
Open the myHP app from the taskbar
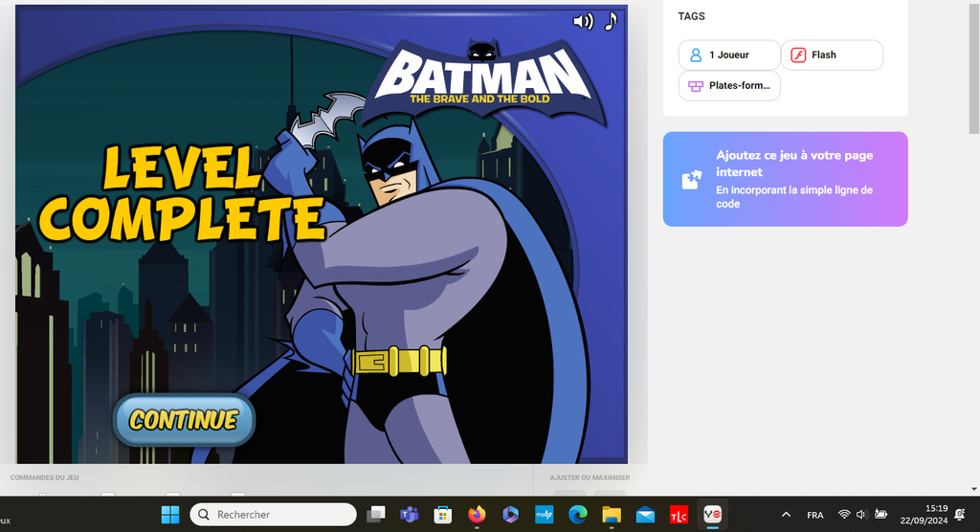[x=545, y=515]
